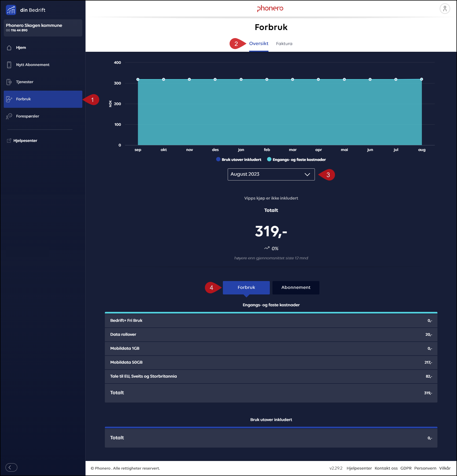Select the Abonnement toggle button
The width and height of the screenshot is (457, 476).
[x=296, y=287]
